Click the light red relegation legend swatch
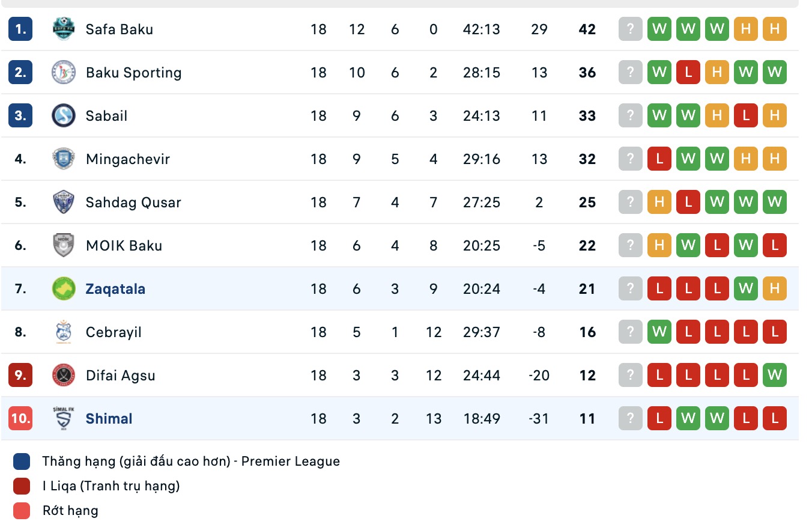The width and height of the screenshot is (812, 530). point(22,511)
